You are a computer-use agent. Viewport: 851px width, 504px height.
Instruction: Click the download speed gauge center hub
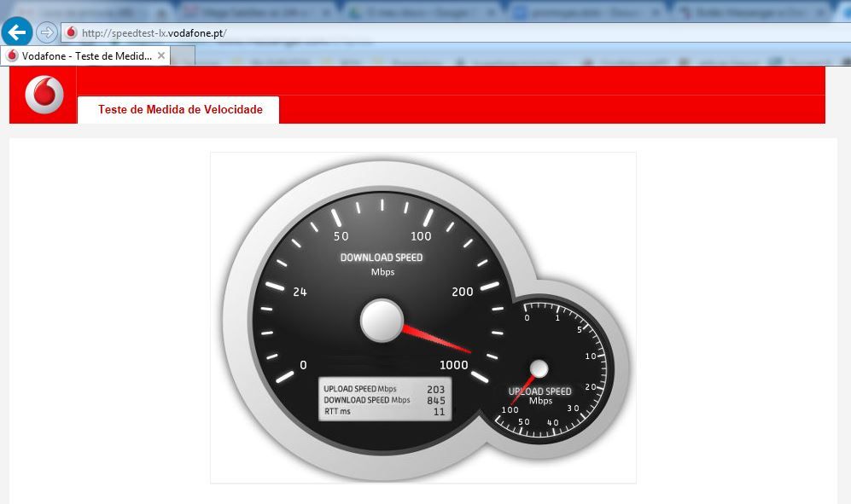tap(382, 320)
